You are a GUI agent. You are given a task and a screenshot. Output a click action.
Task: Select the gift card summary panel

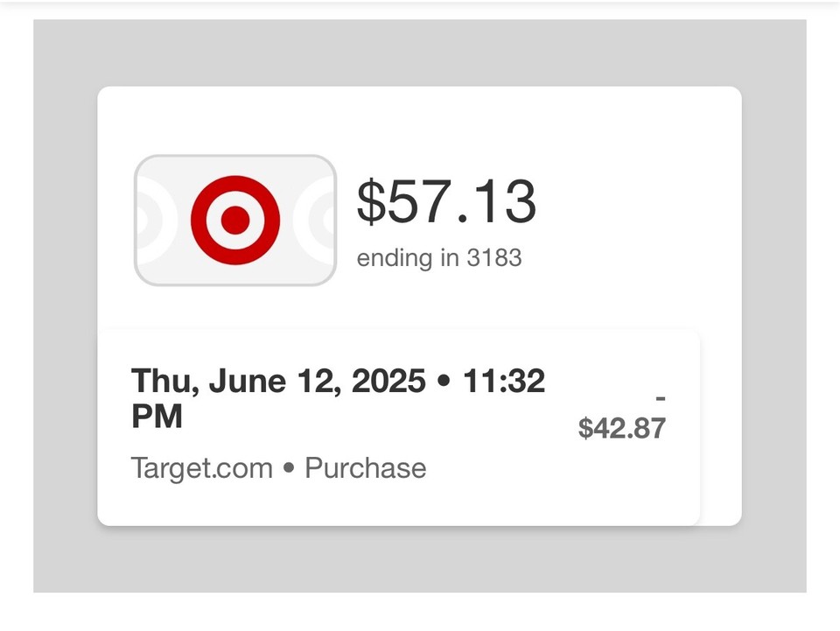point(418,206)
